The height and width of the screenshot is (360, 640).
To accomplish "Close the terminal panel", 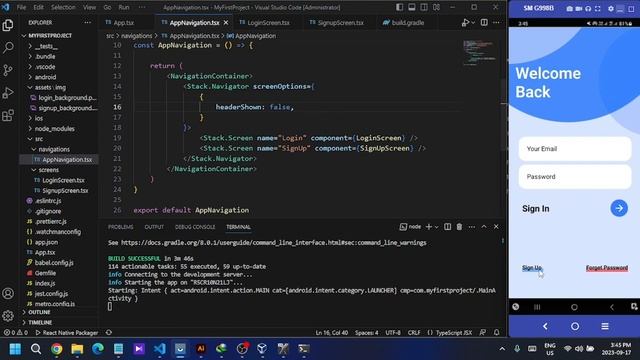I will [x=496, y=227].
